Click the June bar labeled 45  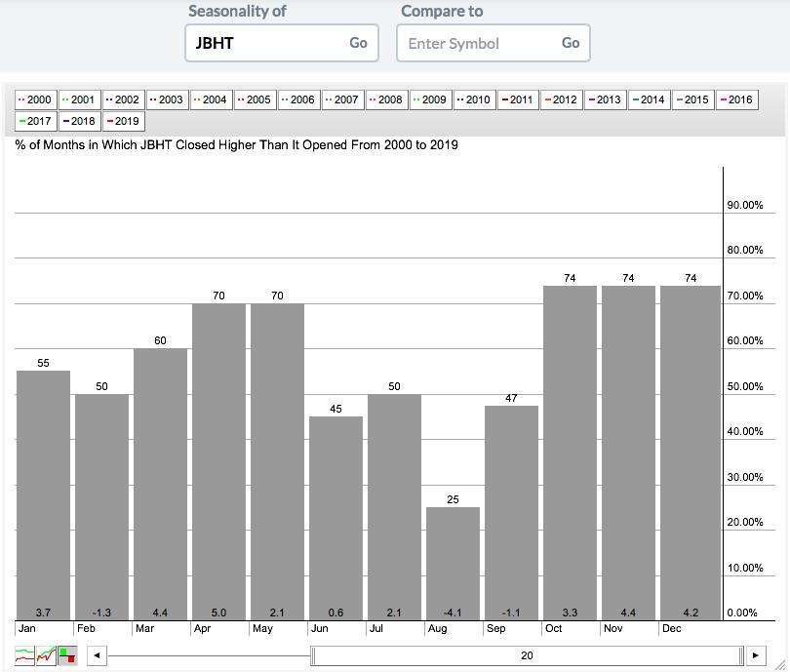[336, 518]
